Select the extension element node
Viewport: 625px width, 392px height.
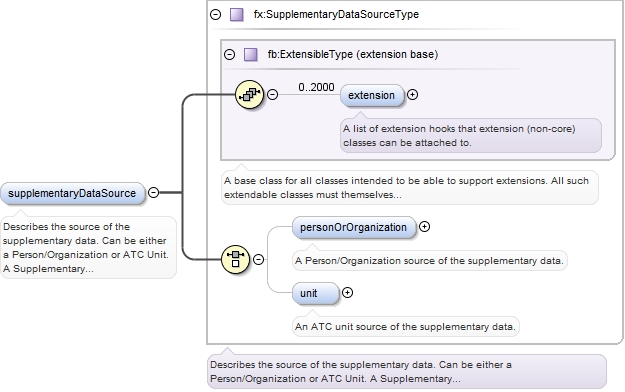(372, 95)
